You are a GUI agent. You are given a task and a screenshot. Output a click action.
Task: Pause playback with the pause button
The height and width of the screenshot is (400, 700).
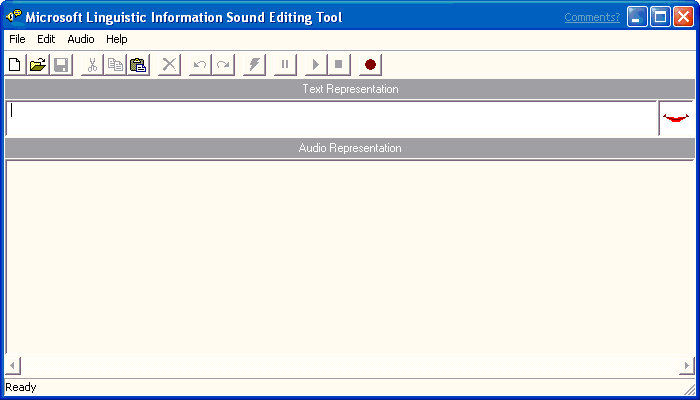tap(285, 65)
